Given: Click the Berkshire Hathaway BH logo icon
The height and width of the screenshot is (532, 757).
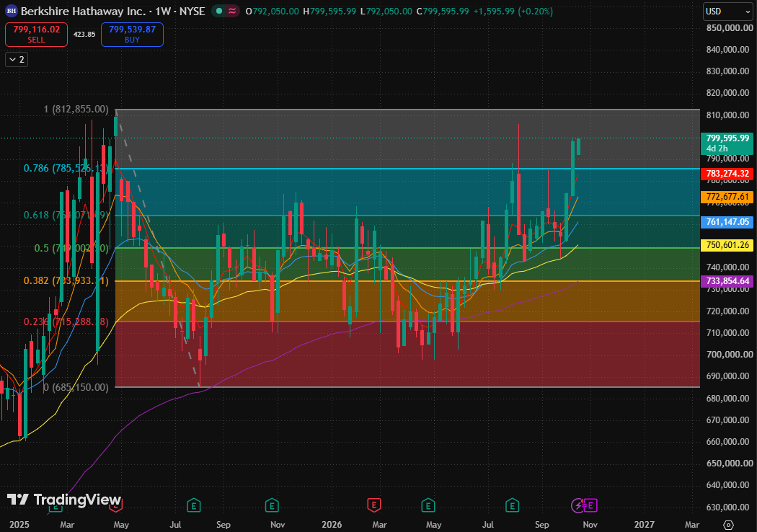Looking at the screenshot, I should point(11,11).
